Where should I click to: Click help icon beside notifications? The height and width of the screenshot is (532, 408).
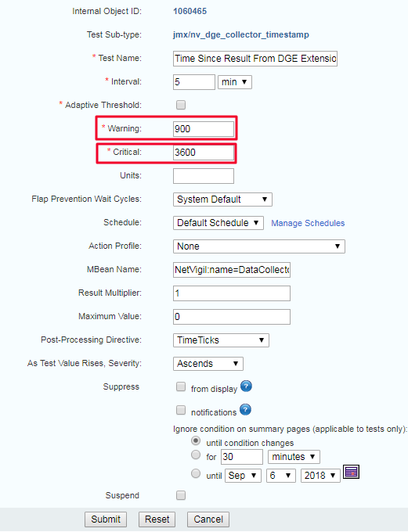245,409
